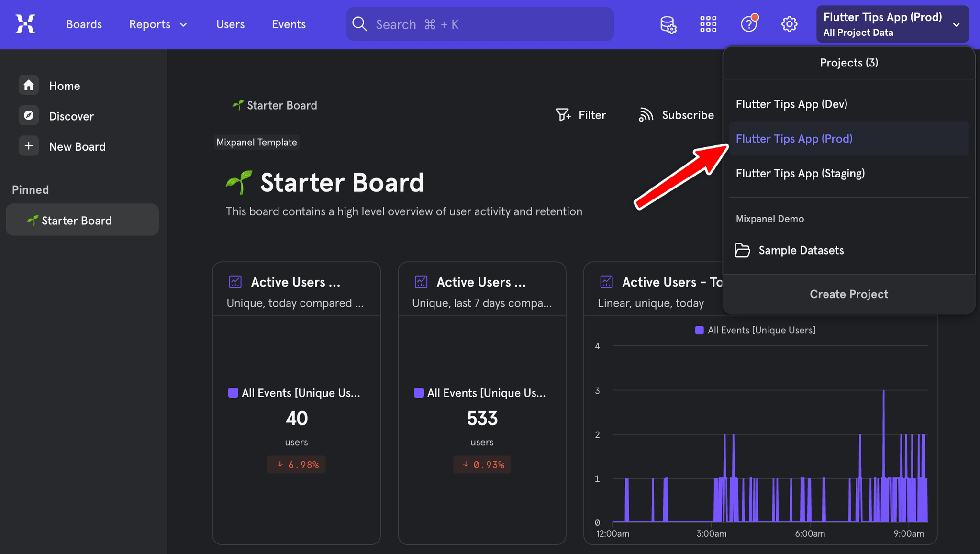Click the 40 users metric value
This screenshot has width=980, height=554.
click(x=296, y=418)
